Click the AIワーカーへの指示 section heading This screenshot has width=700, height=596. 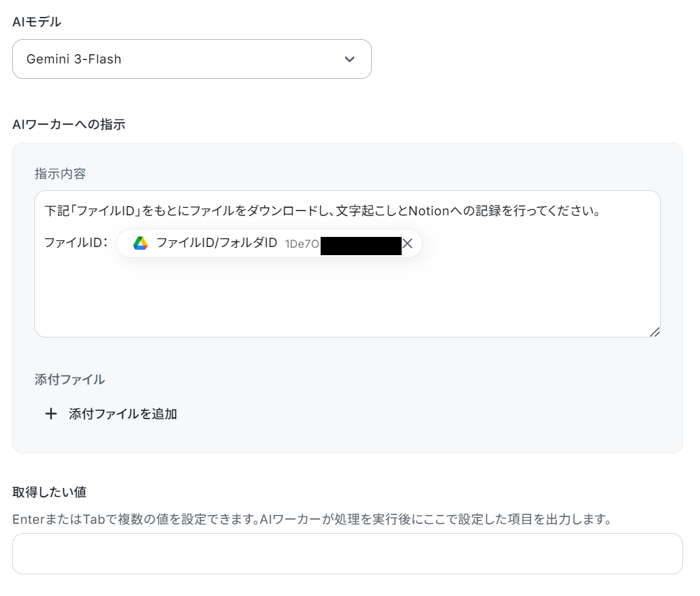point(69,124)
